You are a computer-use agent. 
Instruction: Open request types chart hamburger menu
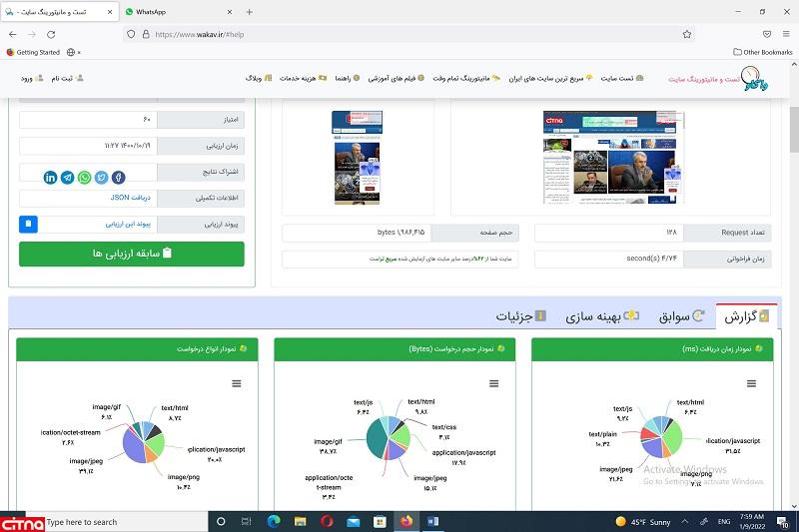tap(237, 383)
